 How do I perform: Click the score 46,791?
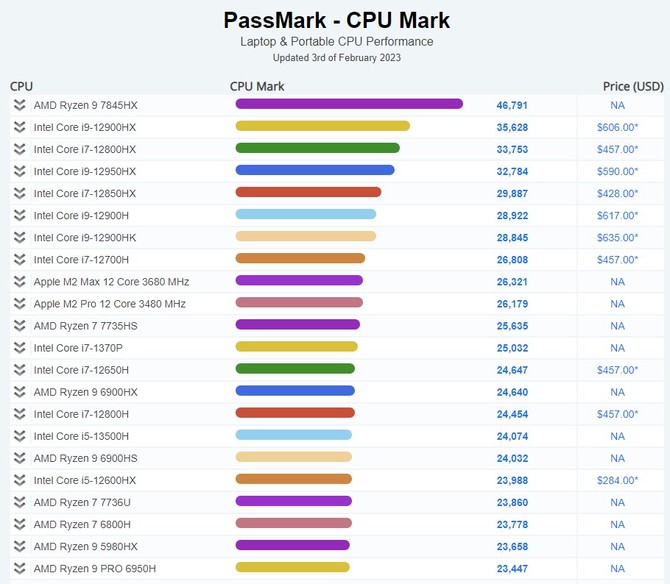(512, 106)
